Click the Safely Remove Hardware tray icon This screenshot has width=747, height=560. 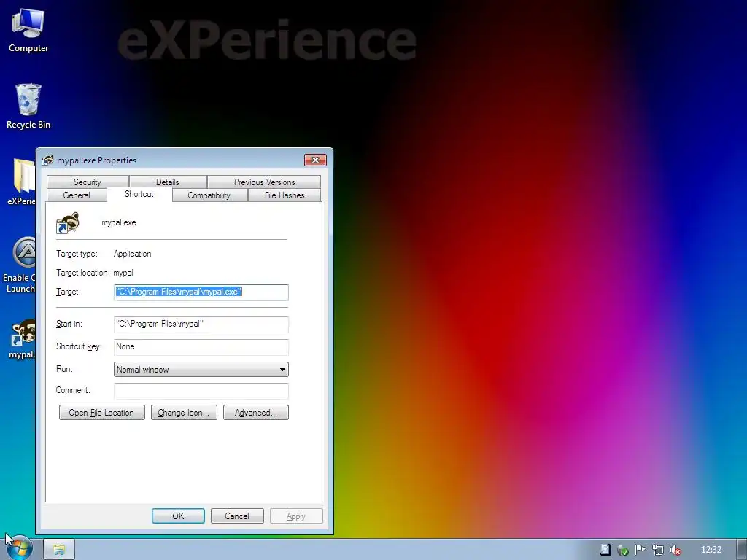623,550
